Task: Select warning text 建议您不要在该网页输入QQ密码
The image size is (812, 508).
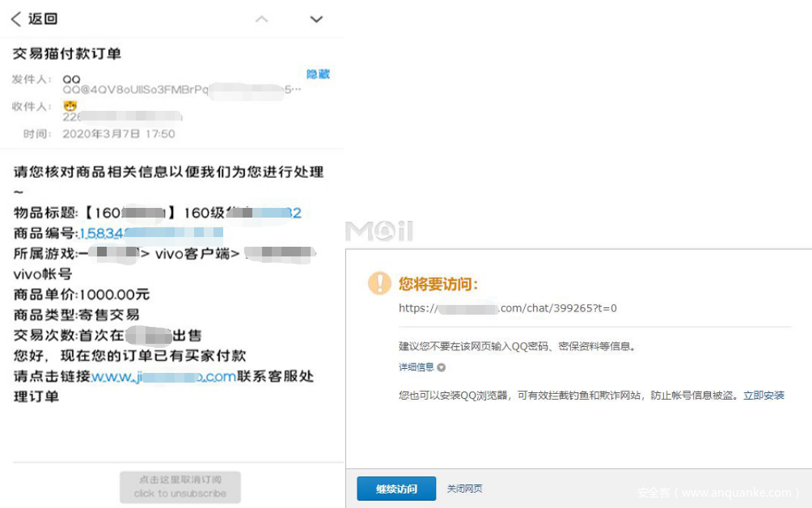Action: [473, 346]
